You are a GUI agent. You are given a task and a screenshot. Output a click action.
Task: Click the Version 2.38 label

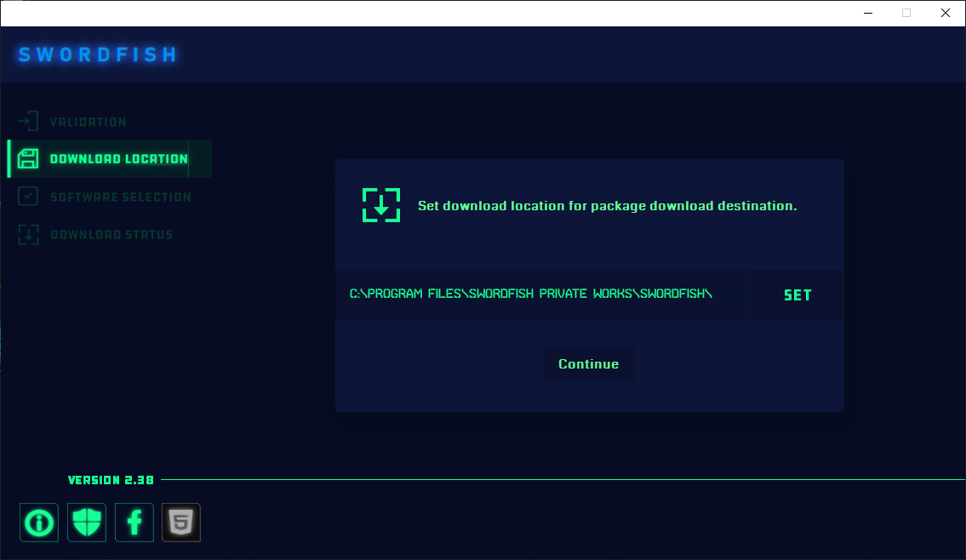(111, 480)
